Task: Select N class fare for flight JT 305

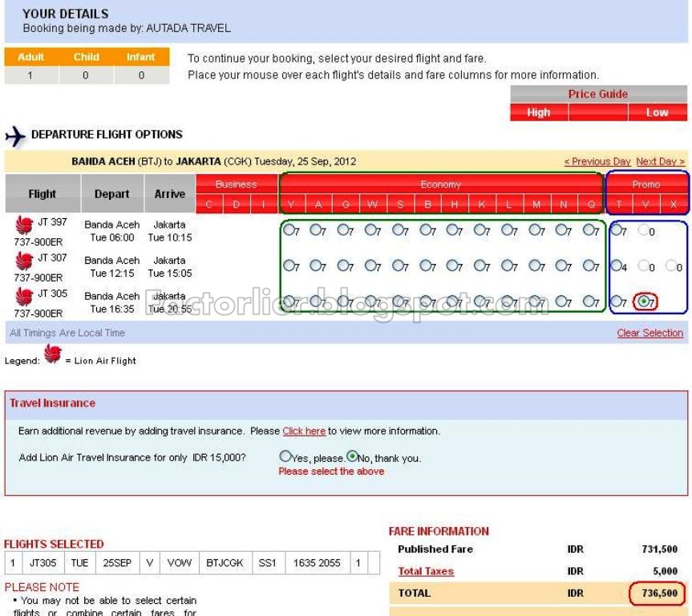Action: (561, 301)
